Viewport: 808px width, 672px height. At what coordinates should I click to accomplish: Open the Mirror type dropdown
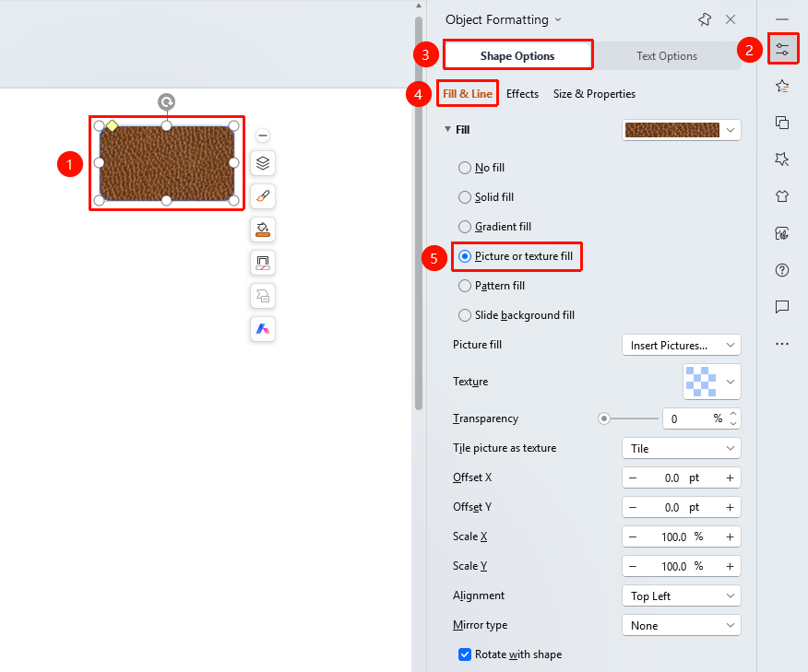[x=682, y=625]
